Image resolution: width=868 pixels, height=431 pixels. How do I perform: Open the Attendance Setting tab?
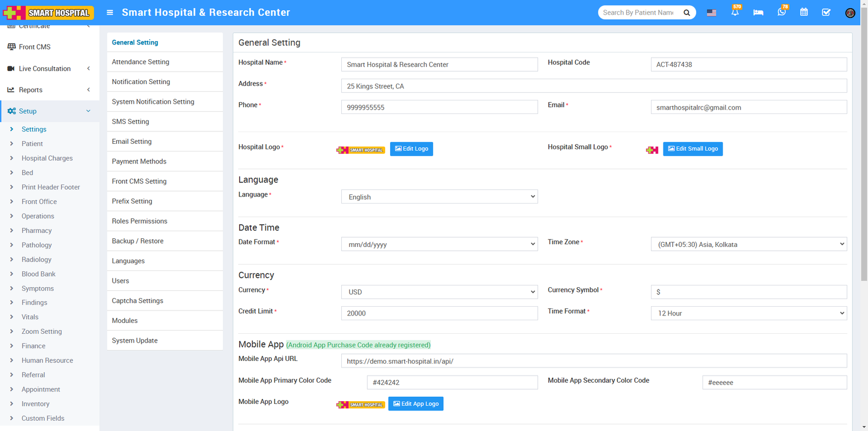pyautogui.click(x=141, y=62)
